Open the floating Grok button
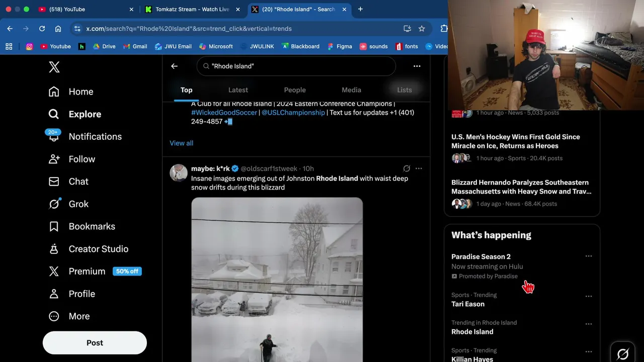Image resolution: width=644 pixels, height=362 pixels. pyautogui.click(x=622, y=354)
